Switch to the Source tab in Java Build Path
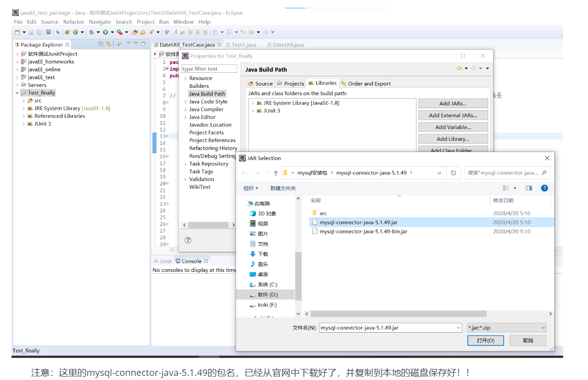 tap(261, 83)
